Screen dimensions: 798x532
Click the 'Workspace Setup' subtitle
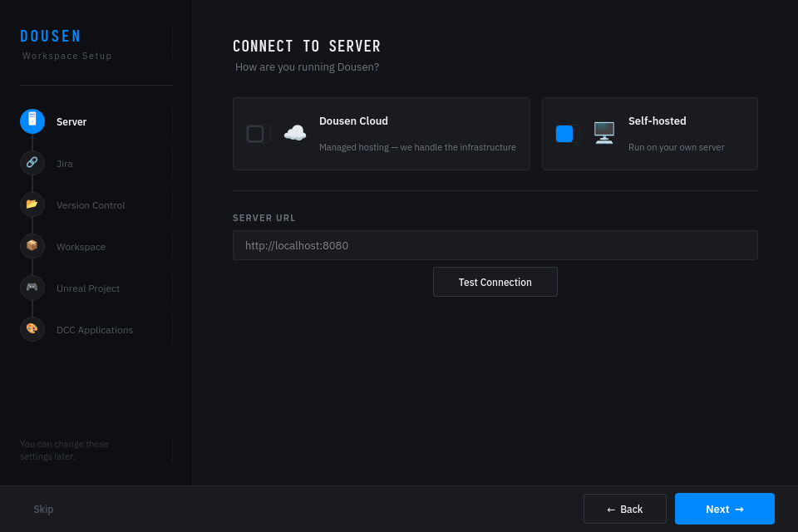[x=66, y=56]
